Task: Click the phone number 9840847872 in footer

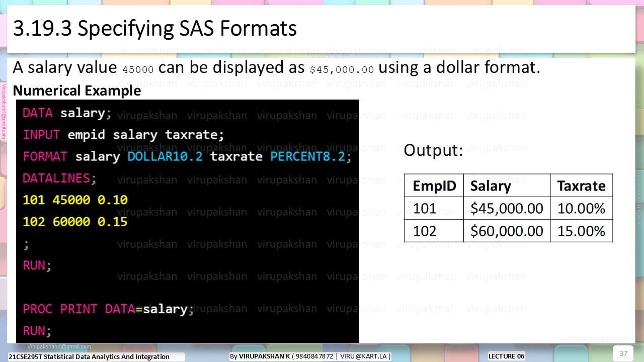Action: pyautogui.click(x=315, y=356)
